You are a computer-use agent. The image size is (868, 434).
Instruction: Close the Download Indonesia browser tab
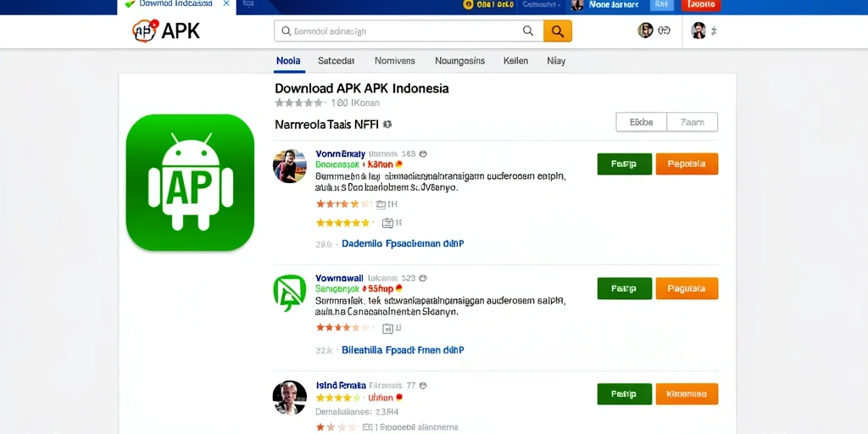[225, 3]
